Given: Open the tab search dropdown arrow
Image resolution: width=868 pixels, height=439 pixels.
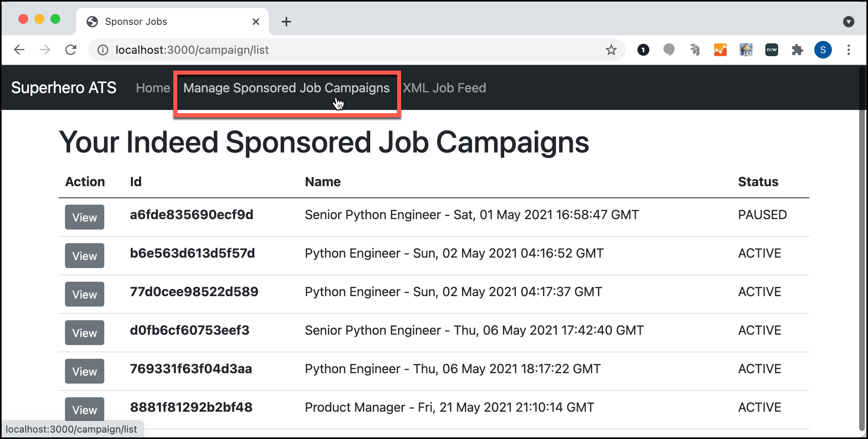Looking at the screenshot, I should pos(849,22).
